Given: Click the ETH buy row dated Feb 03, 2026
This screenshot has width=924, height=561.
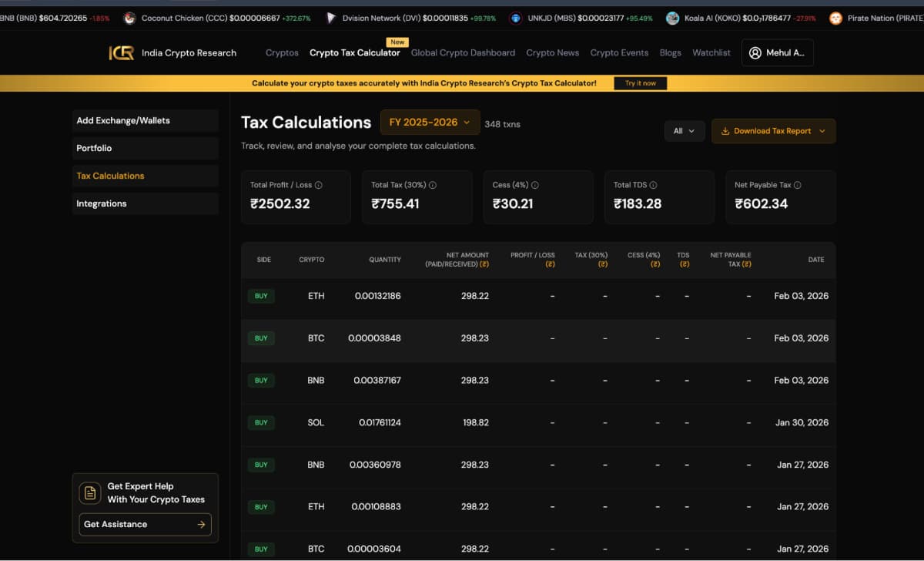Looking at the screenshot, I should [537, 296].
